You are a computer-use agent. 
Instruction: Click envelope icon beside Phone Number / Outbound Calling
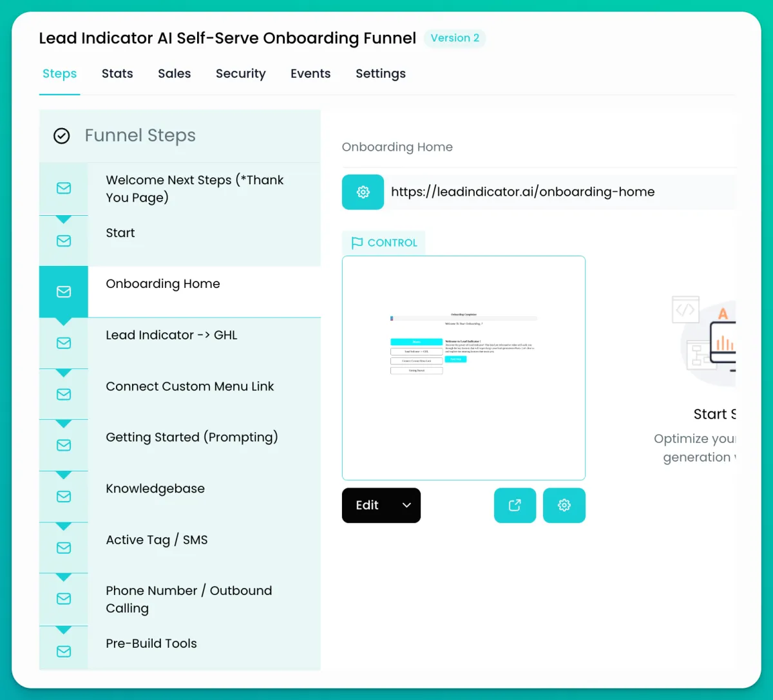[x=64, y=599]
